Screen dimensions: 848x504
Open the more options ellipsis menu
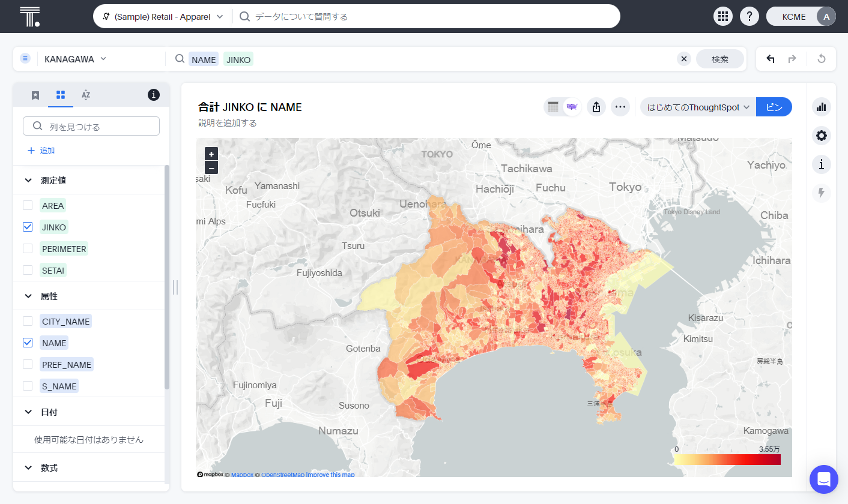pos(620,107)
